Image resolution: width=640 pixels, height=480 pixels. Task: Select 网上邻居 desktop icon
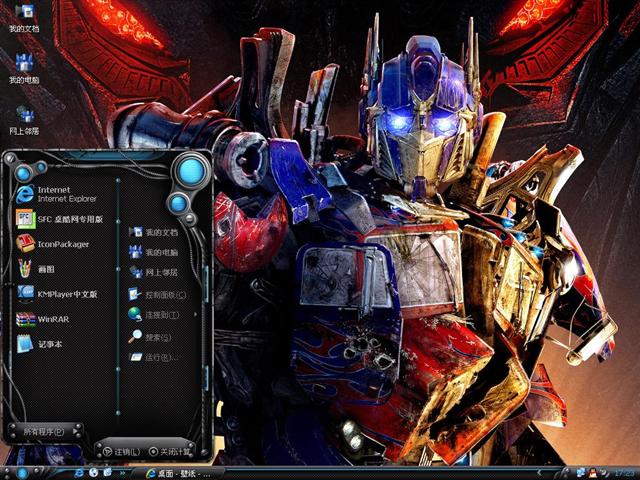coord(24,119)
